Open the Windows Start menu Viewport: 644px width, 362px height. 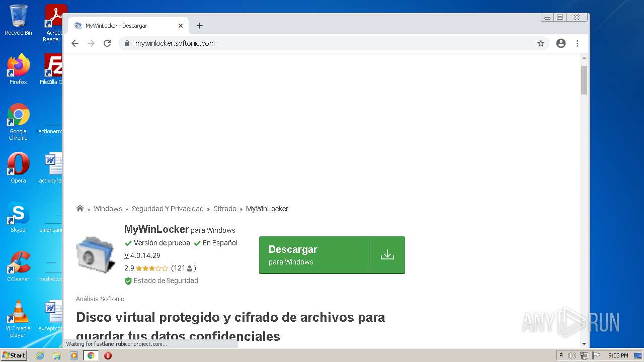tap(14, 355)
